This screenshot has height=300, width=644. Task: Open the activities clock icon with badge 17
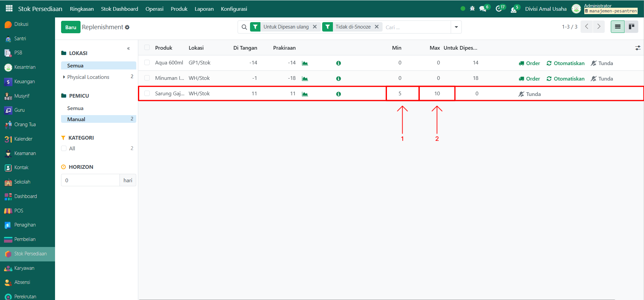(x=499, y=9)
